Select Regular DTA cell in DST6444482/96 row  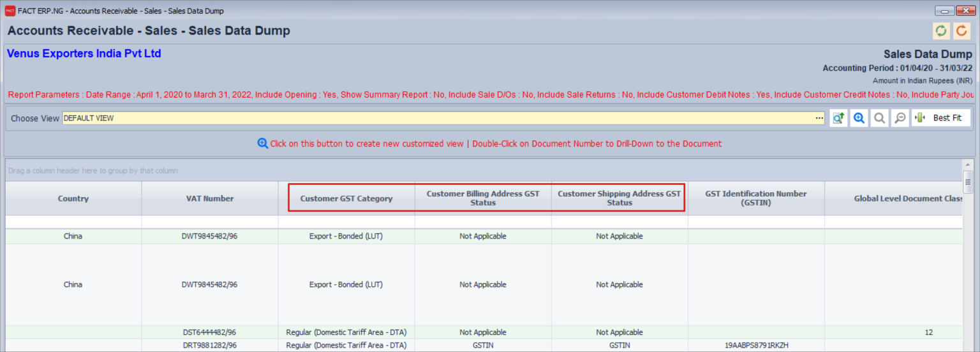pyautogui.click(x=346, y=332)
